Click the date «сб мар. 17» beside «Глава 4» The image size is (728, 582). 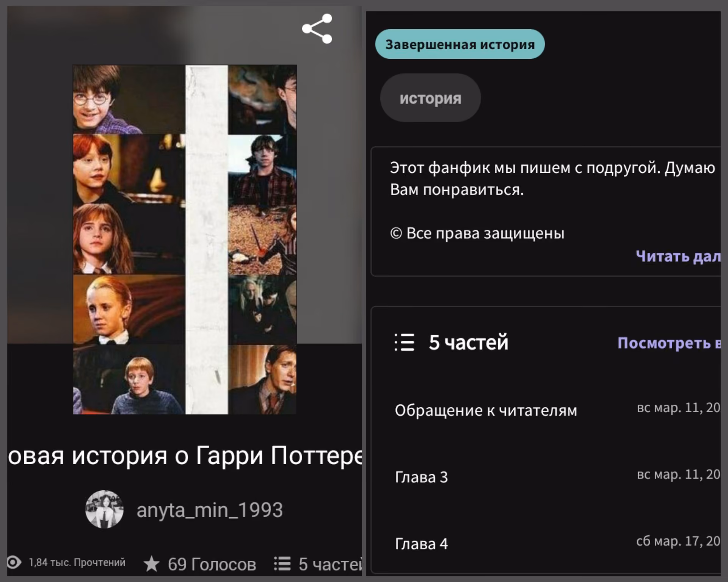pos(678,541)
